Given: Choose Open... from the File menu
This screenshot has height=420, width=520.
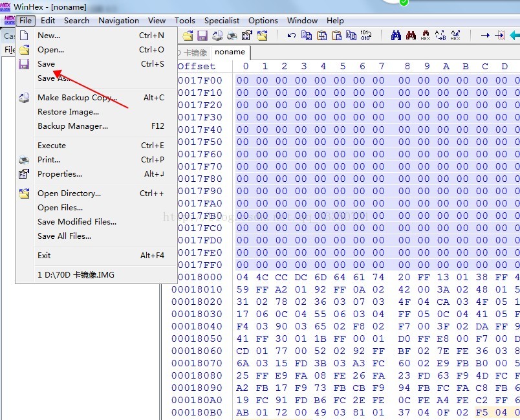Looking at the screenshot, I should (x=96, y=50).
